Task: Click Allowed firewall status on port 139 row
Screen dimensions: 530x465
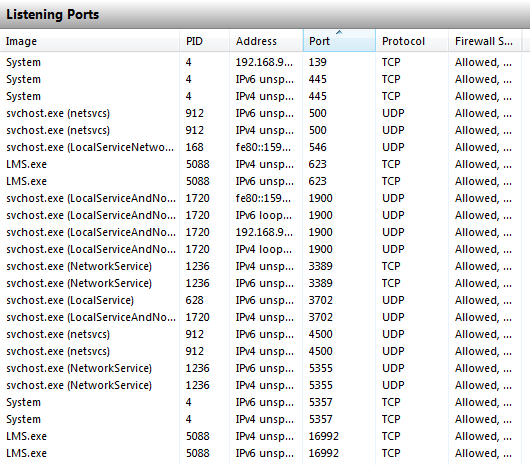Action: (483, 62)
